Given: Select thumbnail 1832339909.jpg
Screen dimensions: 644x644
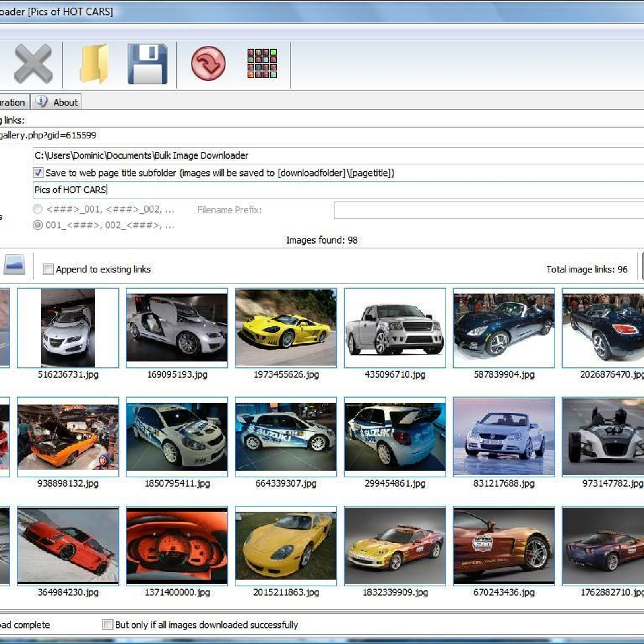Looking at the screenshot, I should point(395,546).
